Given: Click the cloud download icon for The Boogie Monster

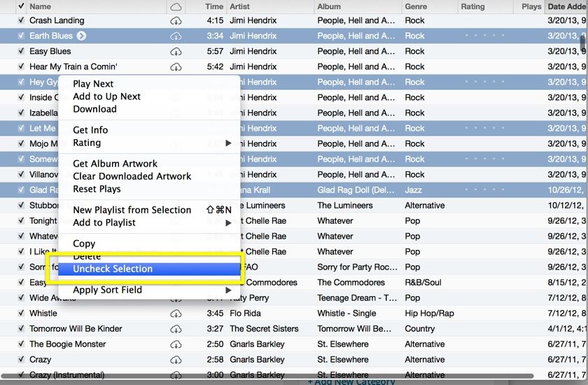Looking at the screenshot, I should (x=176, y=344).
